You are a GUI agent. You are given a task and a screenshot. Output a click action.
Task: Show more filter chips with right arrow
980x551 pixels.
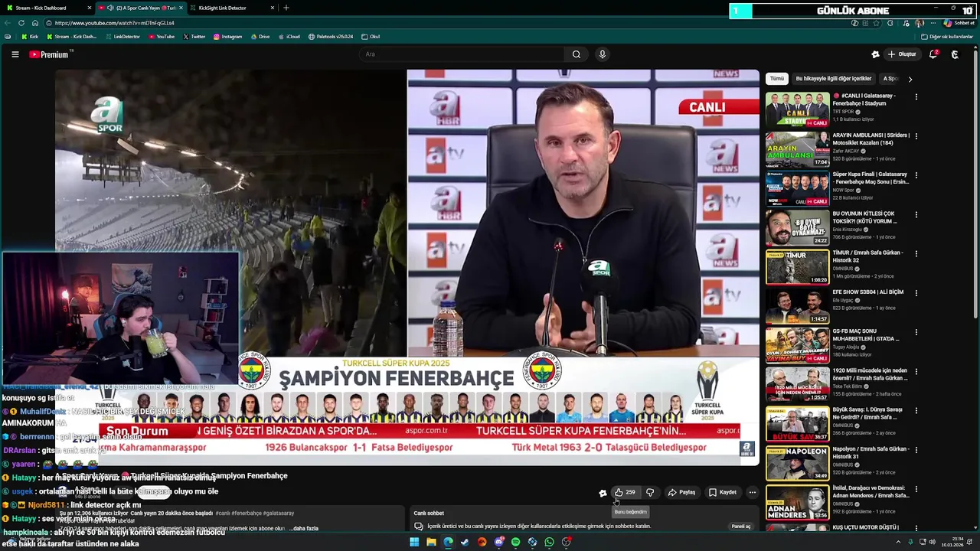click(x=910, y=79)
